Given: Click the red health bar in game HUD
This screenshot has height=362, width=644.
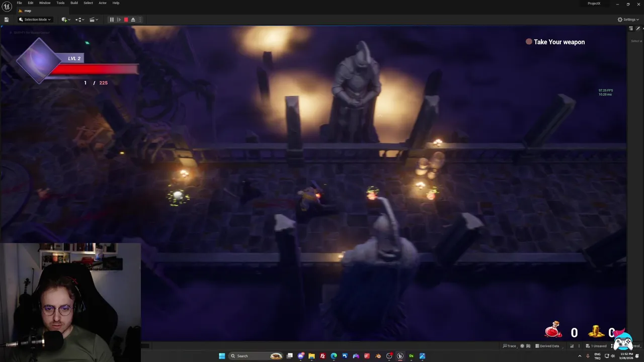Looking at the screenshot, I should [95, 70].
